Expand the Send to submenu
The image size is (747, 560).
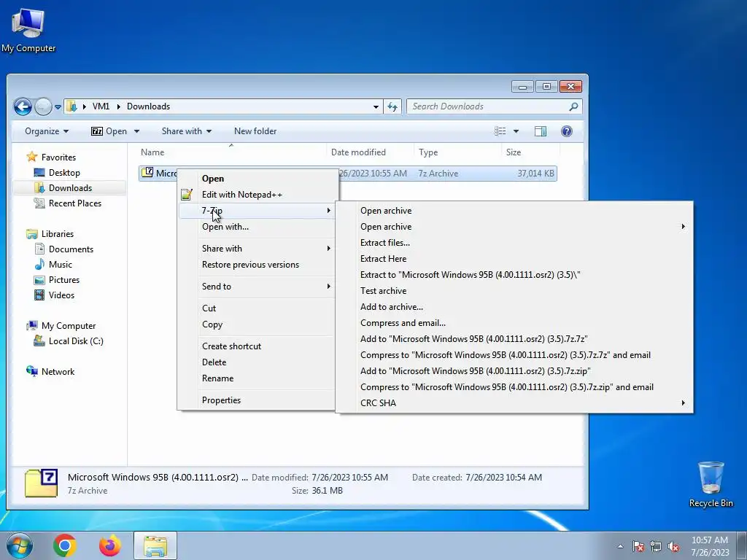click(x=257, y=286)
